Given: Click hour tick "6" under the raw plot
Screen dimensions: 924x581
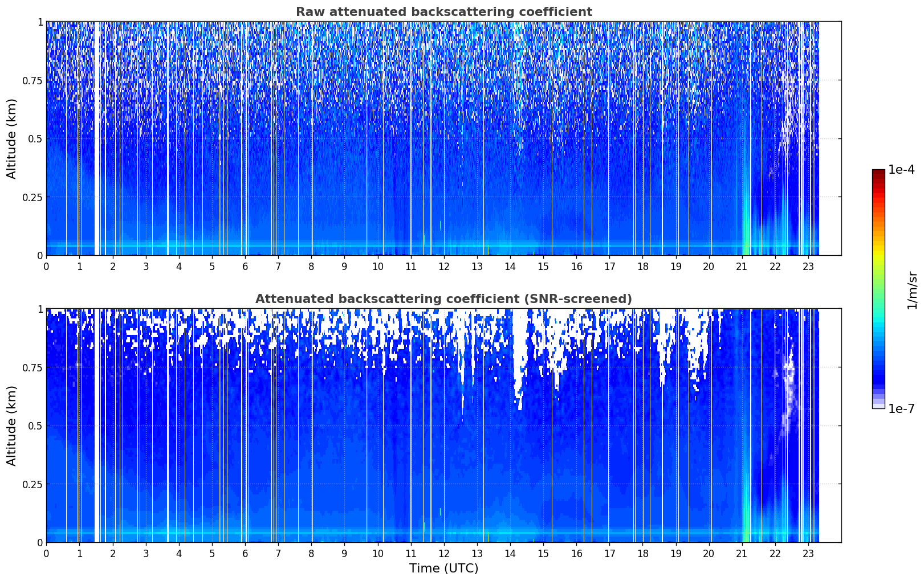Looking at the screenshot, I should 245,267.
